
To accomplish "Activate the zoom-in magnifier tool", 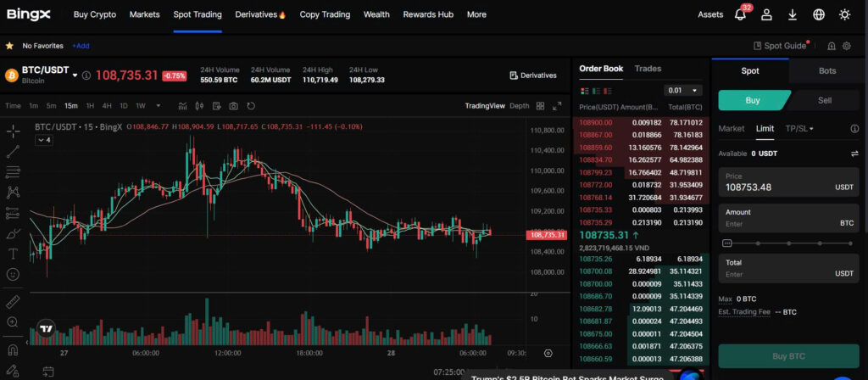I will tap(14, 321).
